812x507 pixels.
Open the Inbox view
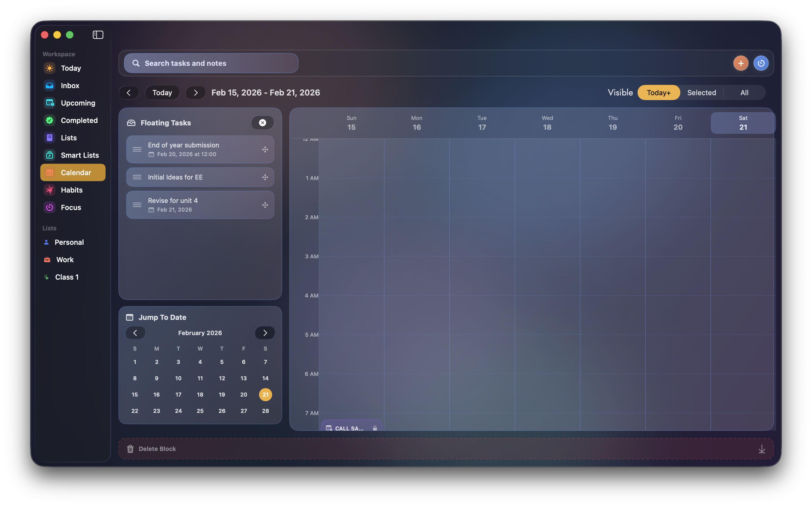[73, 85]
